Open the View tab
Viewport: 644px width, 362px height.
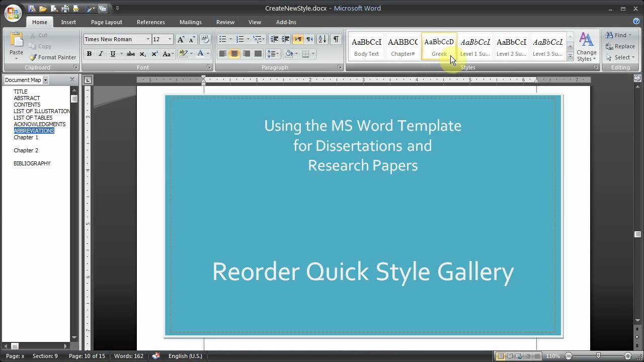click(x=255, y=22)
